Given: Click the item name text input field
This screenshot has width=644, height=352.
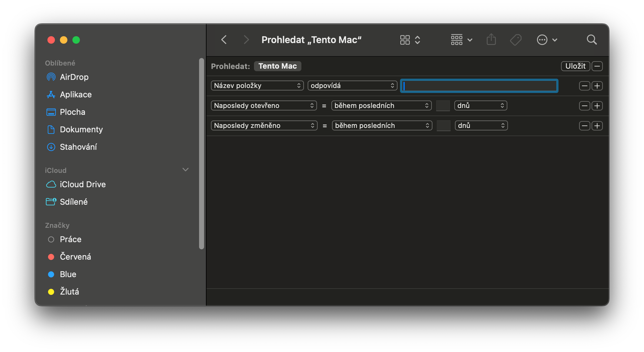Looking at the screenshot, I should coord(479,86).
